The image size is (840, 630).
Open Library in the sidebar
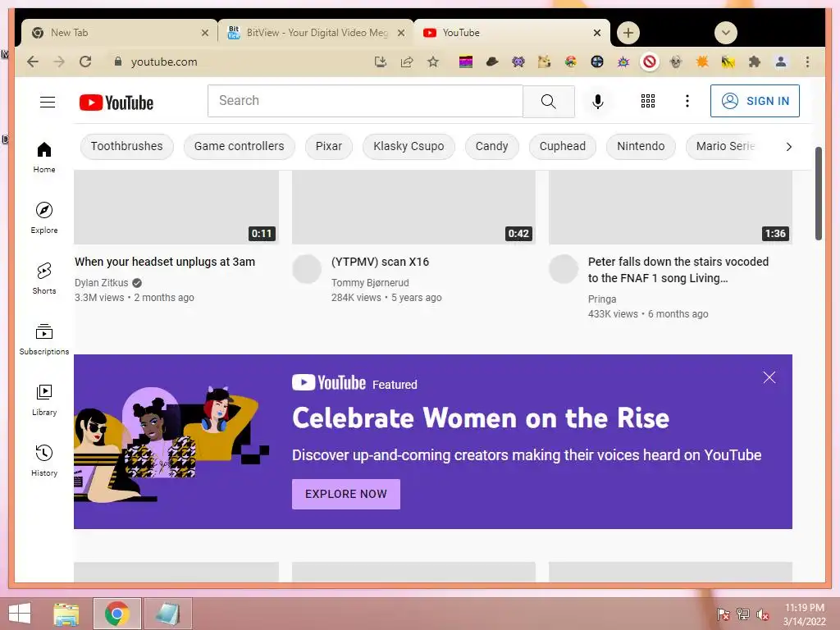(x=44, y=400)
